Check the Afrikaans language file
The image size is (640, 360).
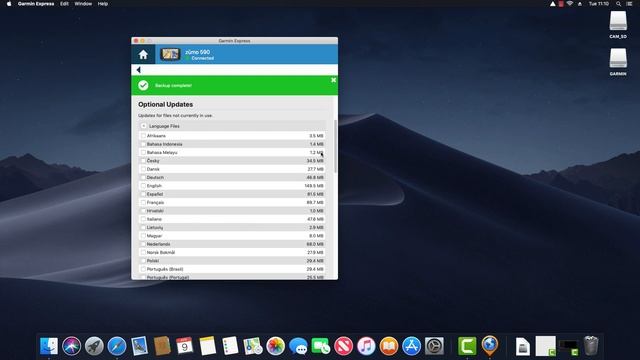pos(143,136)
